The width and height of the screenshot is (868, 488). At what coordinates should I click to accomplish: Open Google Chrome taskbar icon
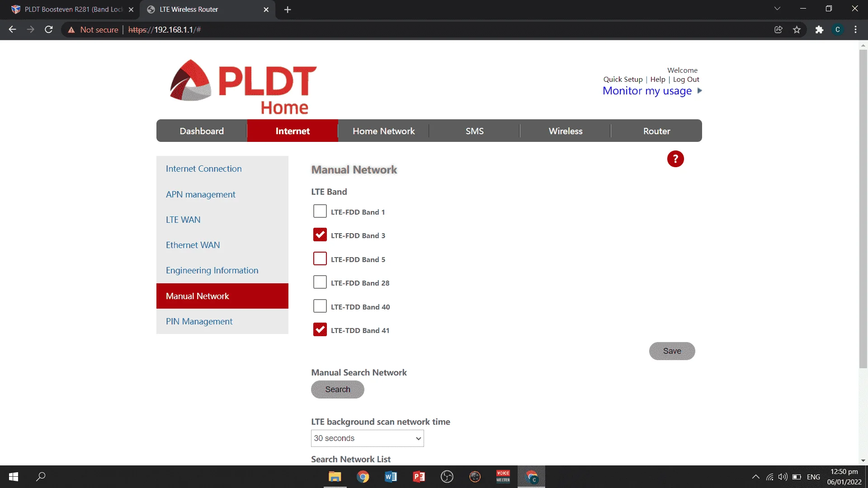[363, 477]
